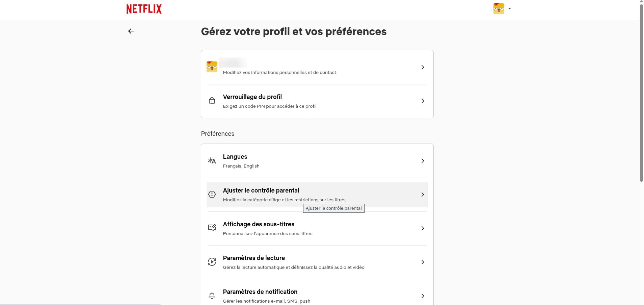Click the lock icon next to Verrouillage du profil
Viewport: 644px width, 305px height.
(x=212, y=100)
